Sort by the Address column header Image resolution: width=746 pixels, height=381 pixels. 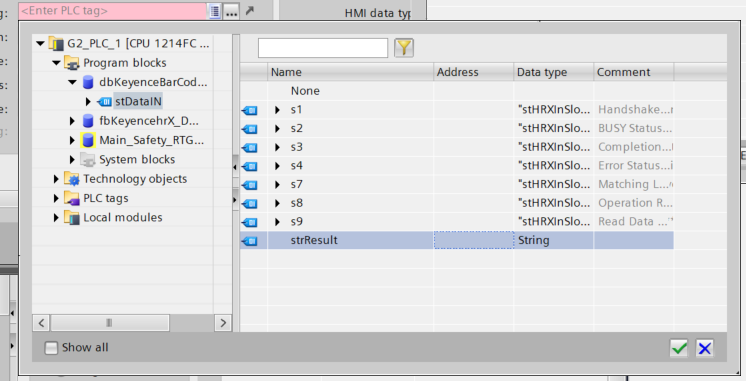[474, 72]
